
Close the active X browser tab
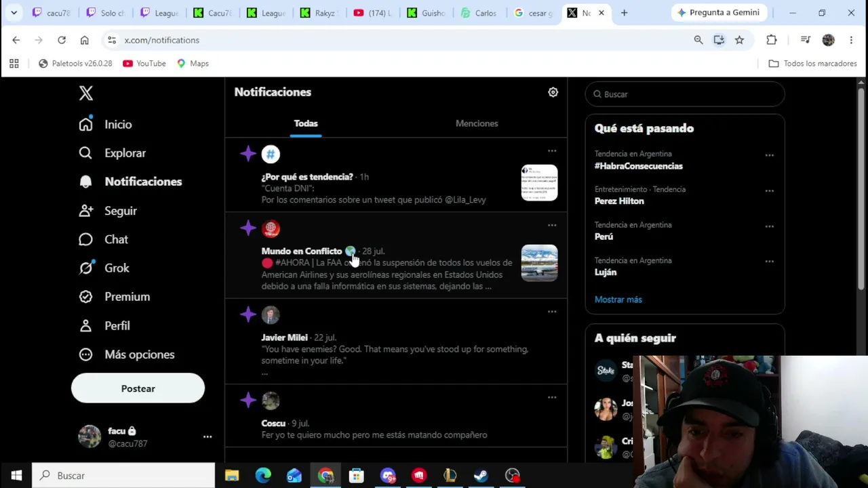[601, 13]
